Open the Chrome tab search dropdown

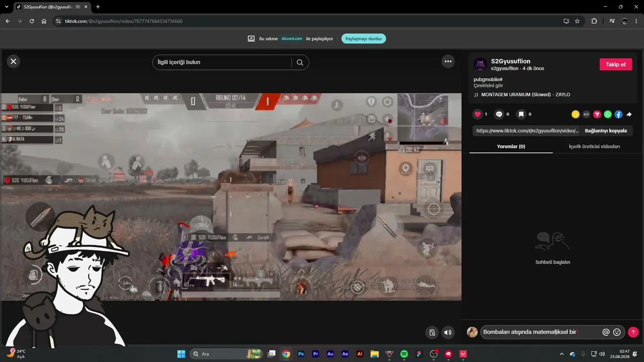[7, 7]
